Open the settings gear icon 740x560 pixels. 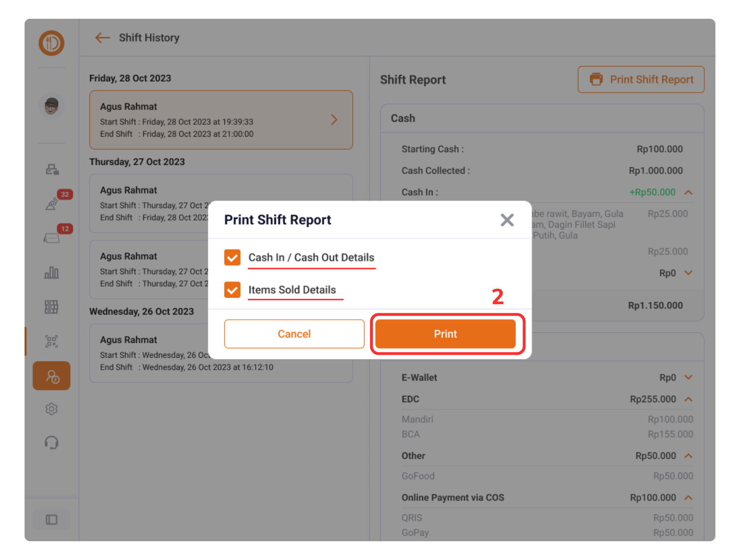[x=52, y=409]
